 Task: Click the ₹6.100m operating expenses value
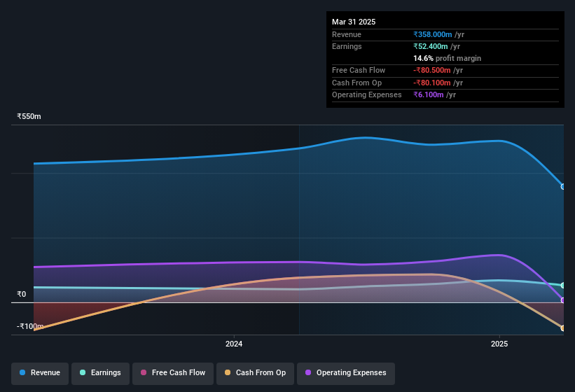click(429, 95)
